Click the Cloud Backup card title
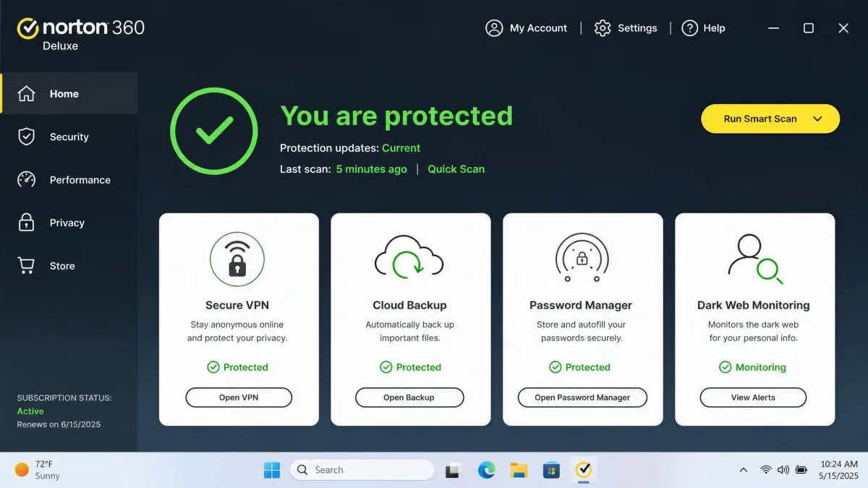Viewport: 868px width, 488px height. tap(409, 305)
